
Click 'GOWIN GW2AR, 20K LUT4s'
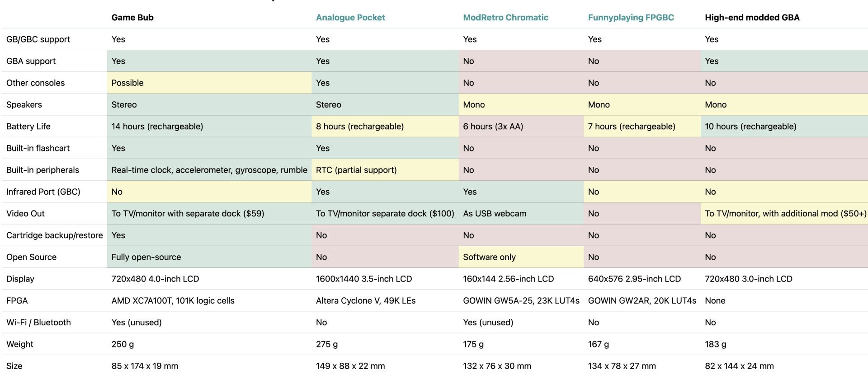tap(642, 300)
